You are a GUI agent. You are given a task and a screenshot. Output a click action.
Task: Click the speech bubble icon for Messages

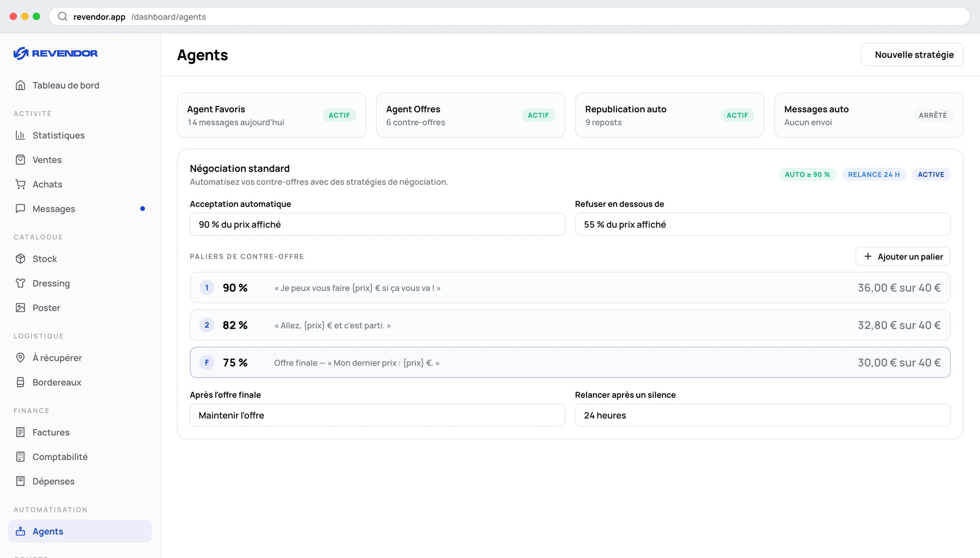pyautogui.click(x=20, y=209)
